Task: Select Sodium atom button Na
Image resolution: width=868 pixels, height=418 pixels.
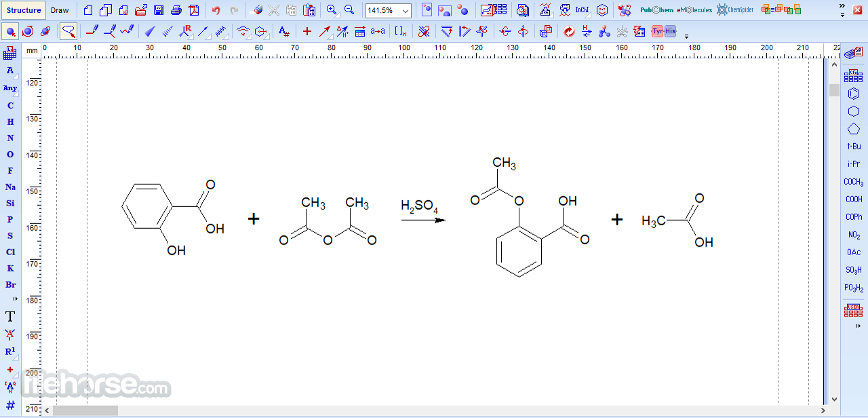Action: pyautogui.click(x=10, y=187)
